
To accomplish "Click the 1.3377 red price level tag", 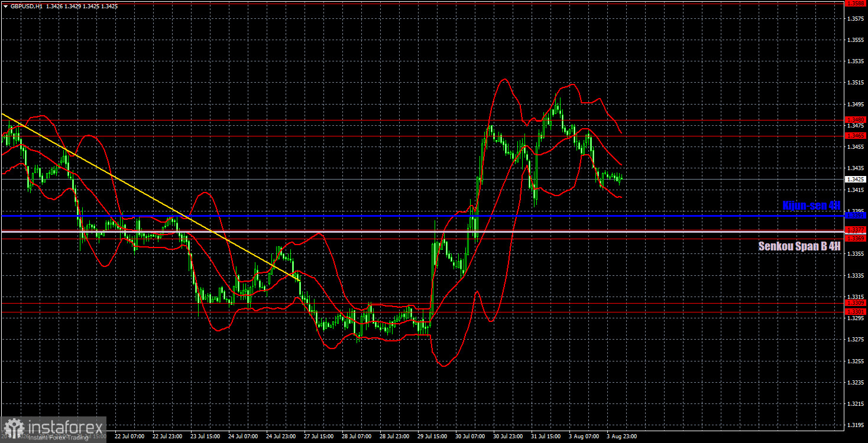I will tap(856, 230).
